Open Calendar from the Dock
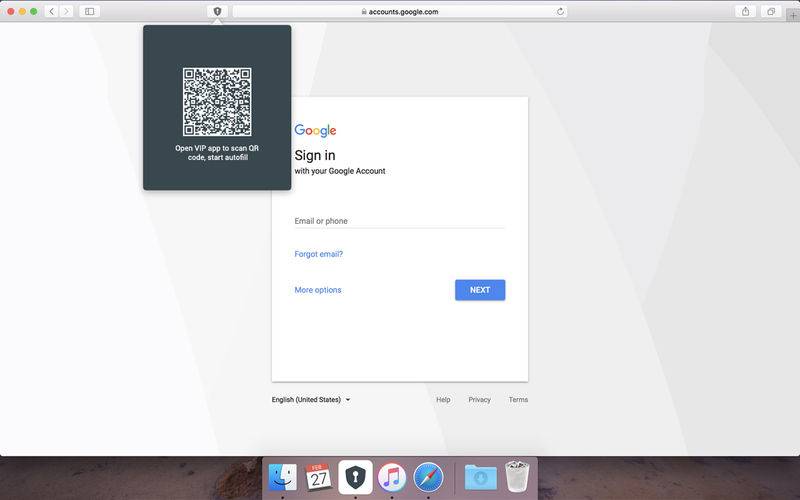The image size is (800, 500). click(319, 477)
